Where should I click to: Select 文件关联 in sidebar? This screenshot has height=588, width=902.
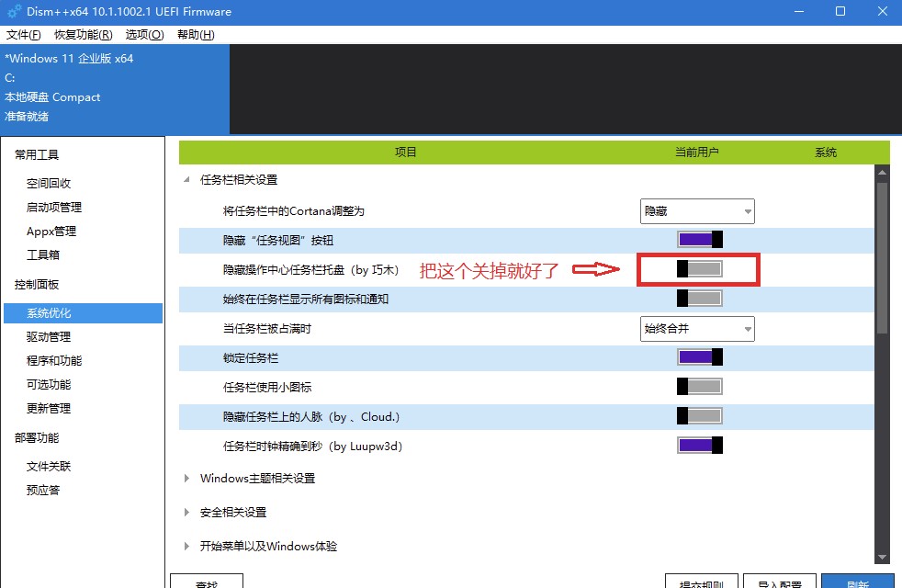click(49, 466)
